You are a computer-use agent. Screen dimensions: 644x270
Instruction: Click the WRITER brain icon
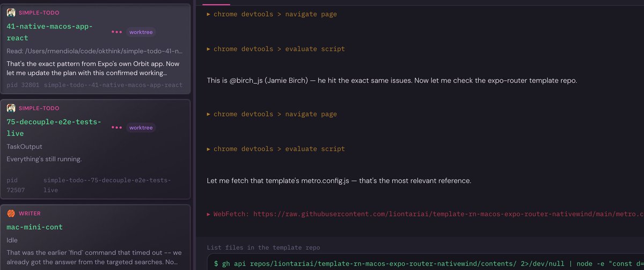pos(11,213)
